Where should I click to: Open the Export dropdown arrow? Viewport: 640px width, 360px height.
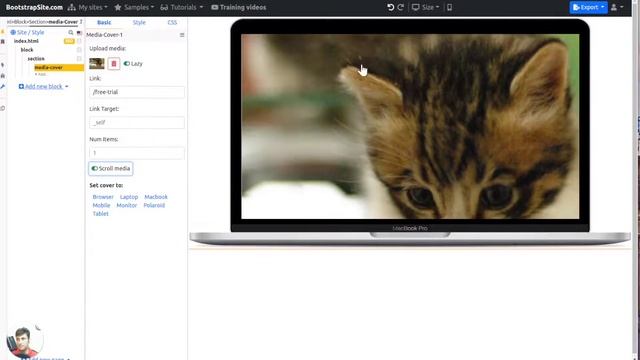[x=602, y=7]
